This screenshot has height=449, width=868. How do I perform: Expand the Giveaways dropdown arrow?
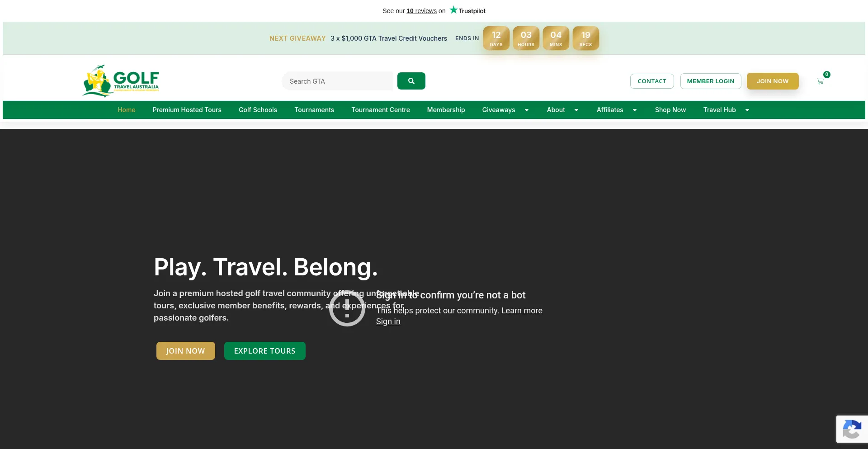527,110
